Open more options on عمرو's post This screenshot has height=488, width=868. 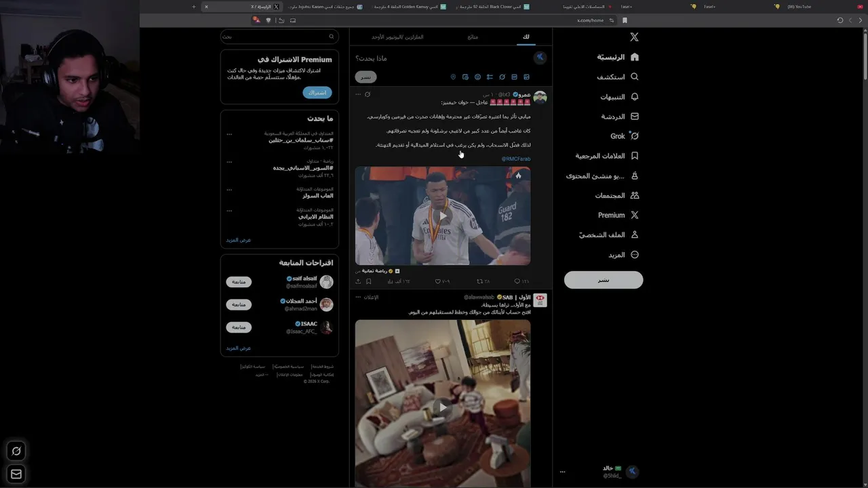pos(358,94)
